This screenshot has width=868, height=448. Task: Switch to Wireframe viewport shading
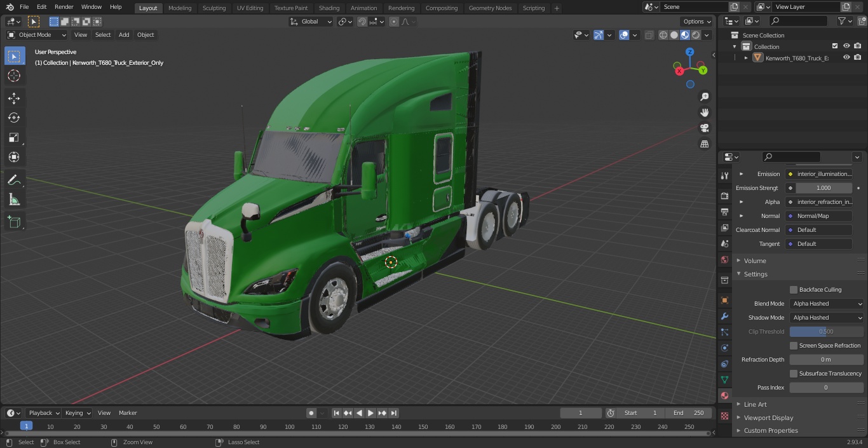pos(663,35)
